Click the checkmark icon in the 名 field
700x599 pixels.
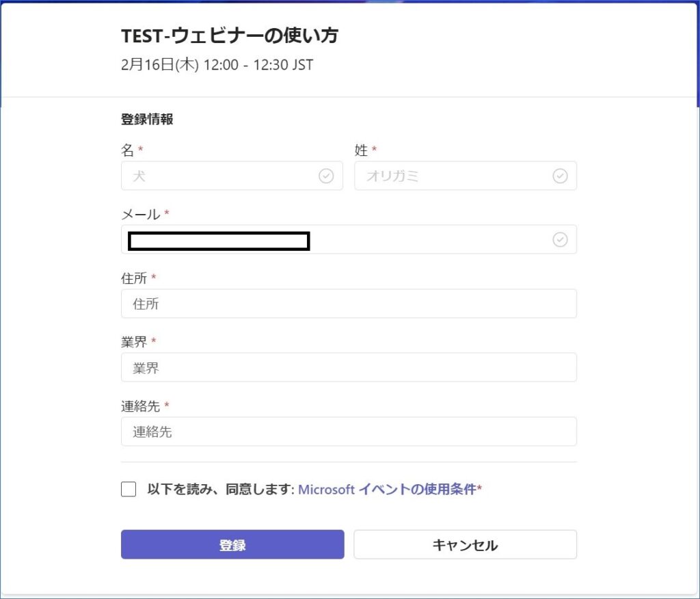(326, 176)
